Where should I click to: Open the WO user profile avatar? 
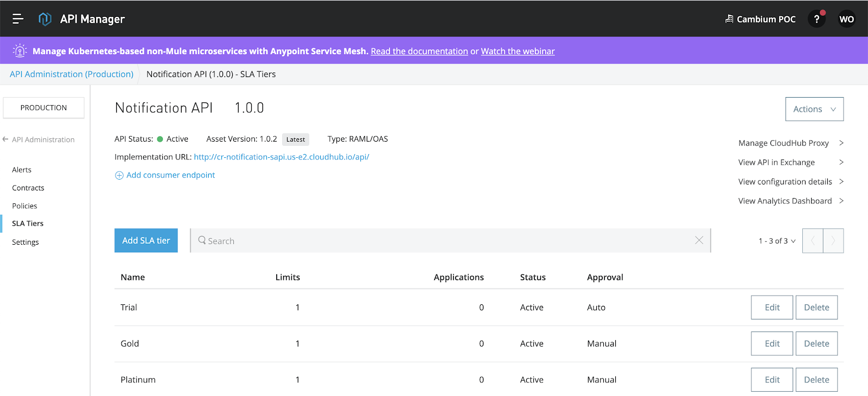pos(846,19)
